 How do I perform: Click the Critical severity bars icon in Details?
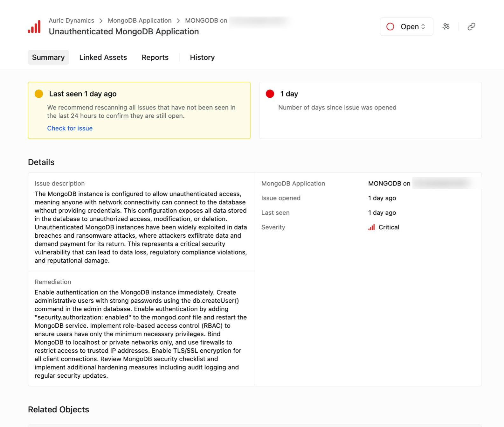click(x=371, y=227)
